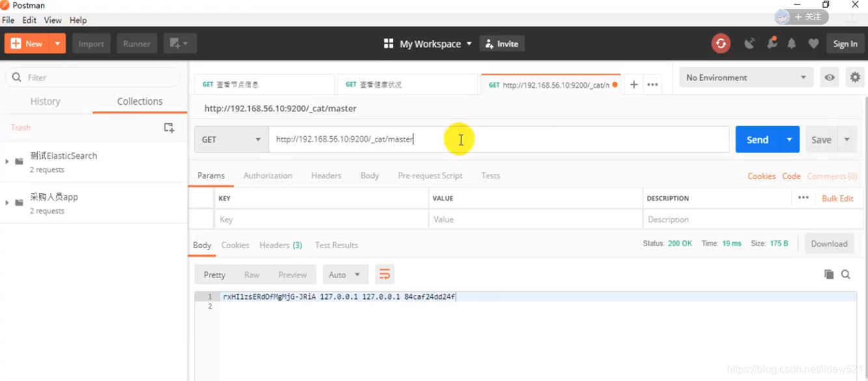Click the Import button

coord(91,44)
